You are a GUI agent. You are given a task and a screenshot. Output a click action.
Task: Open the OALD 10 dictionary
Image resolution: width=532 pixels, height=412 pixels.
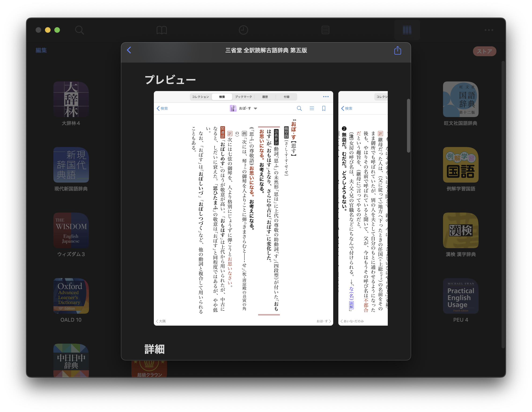pyautogui.click(x=71, y=296)
